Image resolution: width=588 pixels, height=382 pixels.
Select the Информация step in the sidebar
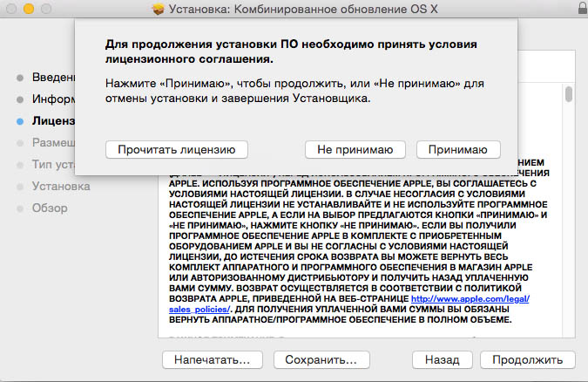(x=53, y=99)
